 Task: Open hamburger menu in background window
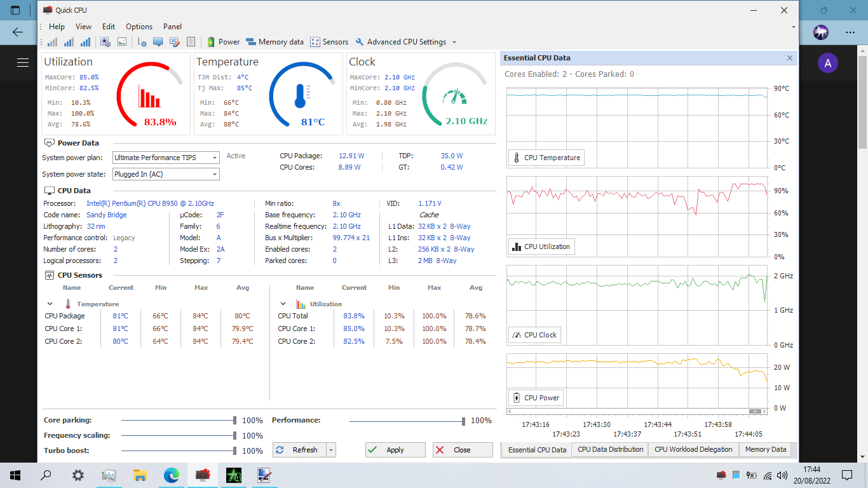[x=23, y=62]
